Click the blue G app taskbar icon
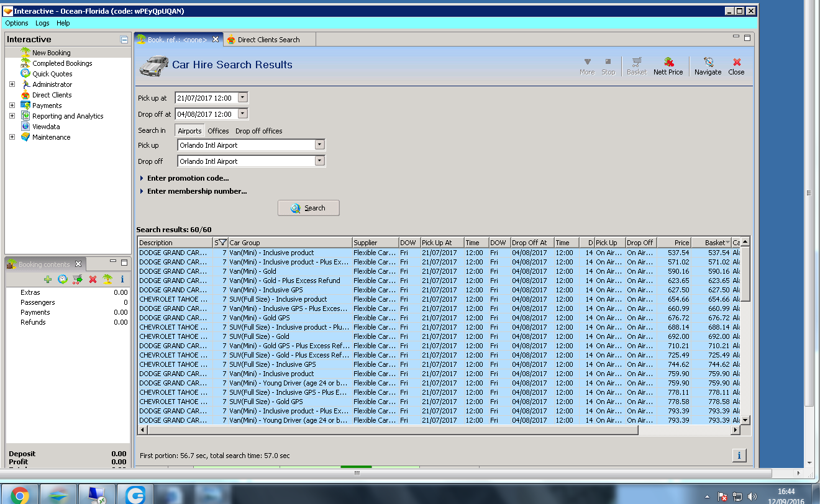The height and width of the screenshot is (504, 820). tap(135, 495)
